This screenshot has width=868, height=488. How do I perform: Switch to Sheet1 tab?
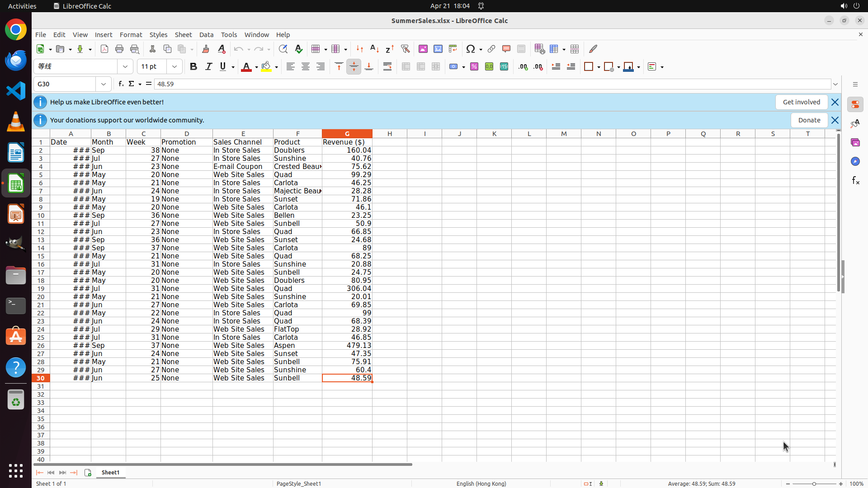(110, 473)
